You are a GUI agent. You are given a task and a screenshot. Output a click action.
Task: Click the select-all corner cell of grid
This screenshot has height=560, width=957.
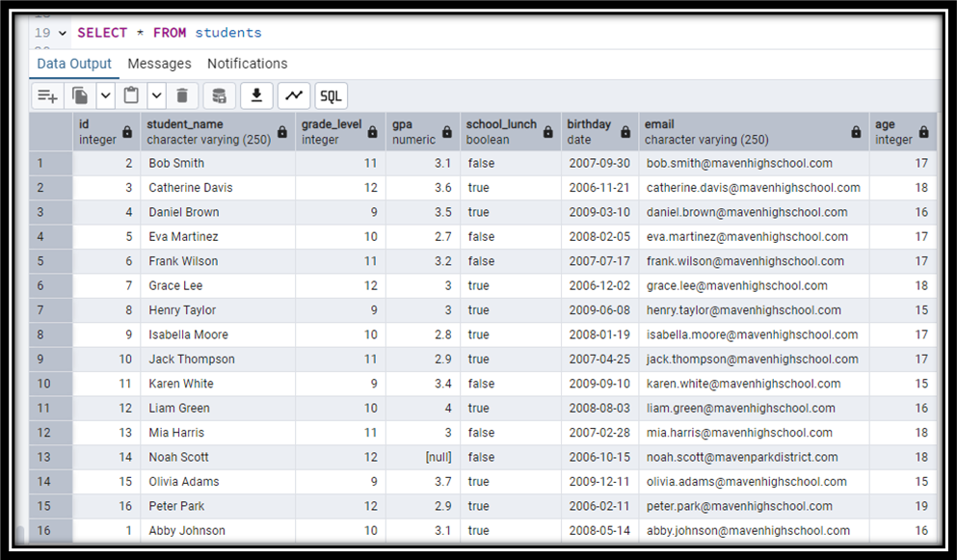click(51, 132)
